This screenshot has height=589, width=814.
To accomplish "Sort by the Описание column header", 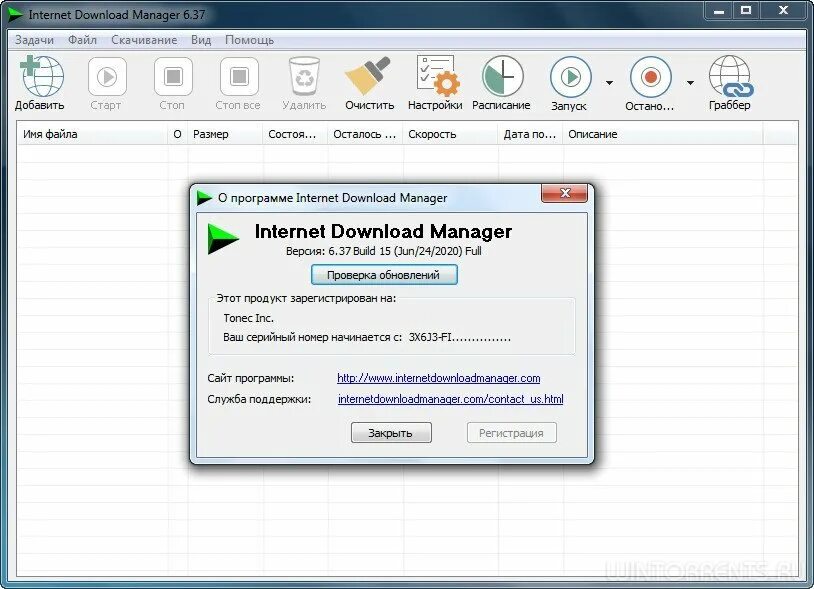I will click(663, 134).
